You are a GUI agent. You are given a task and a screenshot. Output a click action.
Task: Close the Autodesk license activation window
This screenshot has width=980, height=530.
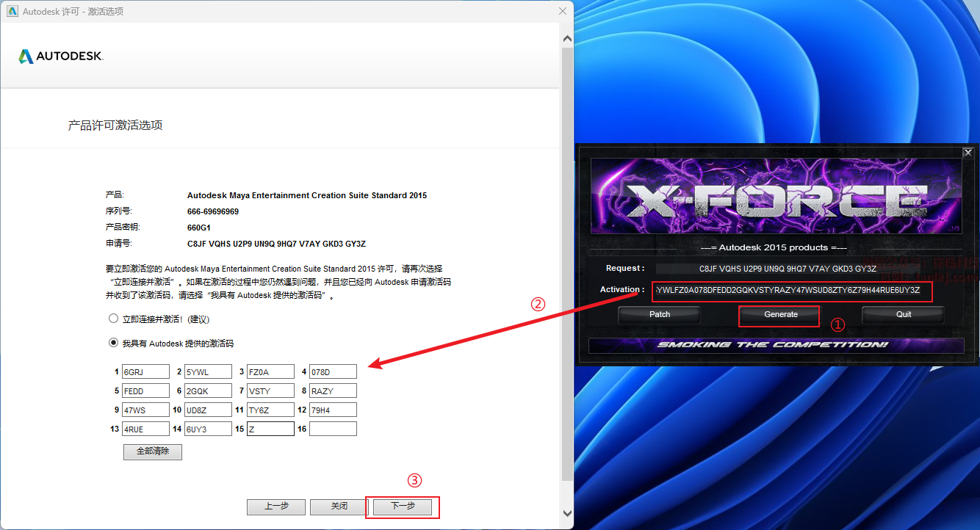pos(563,11)
